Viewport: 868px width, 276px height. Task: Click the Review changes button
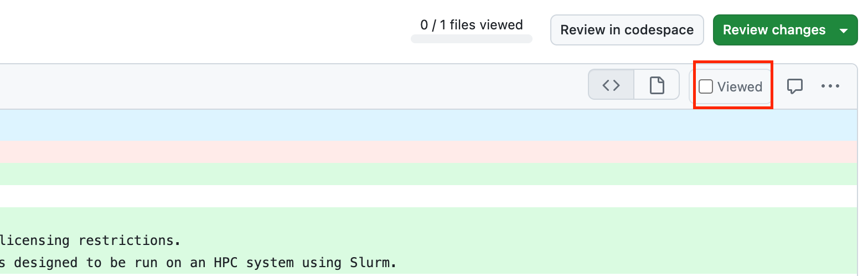click(774, 30)
